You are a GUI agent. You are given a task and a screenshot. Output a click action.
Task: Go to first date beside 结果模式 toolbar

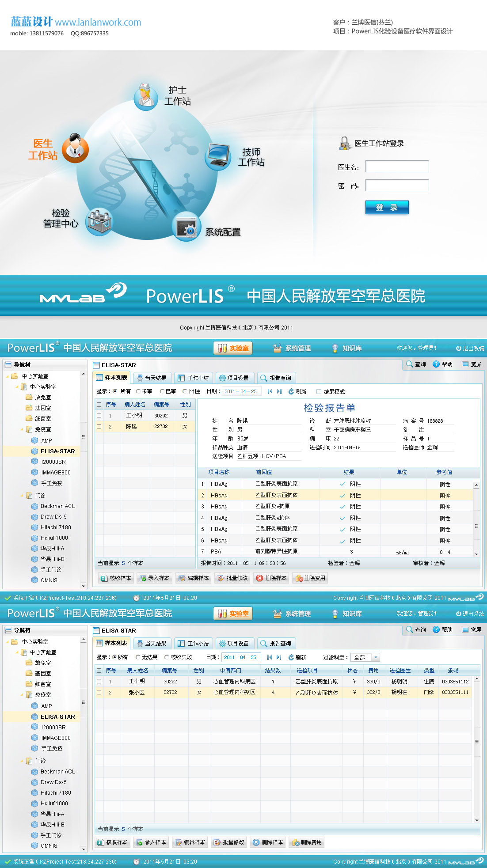[x=270, y=391]
